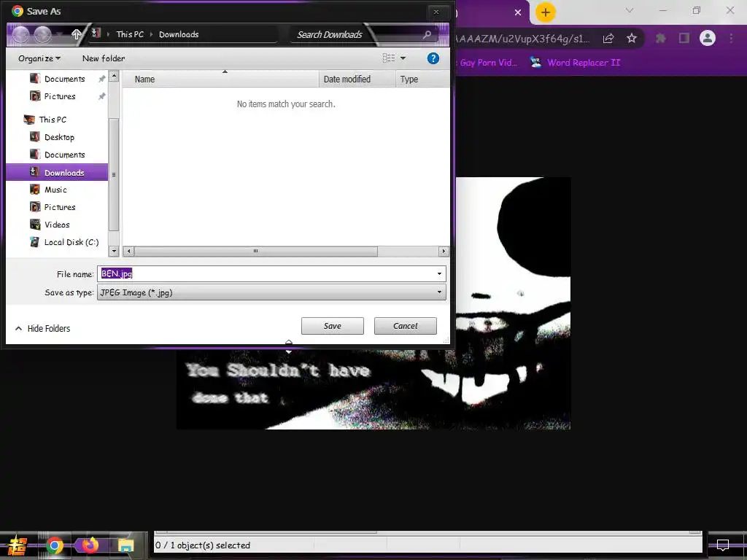Click the Forward navigation button in Save As
747x560 pixels.
(x=43, y=34)
